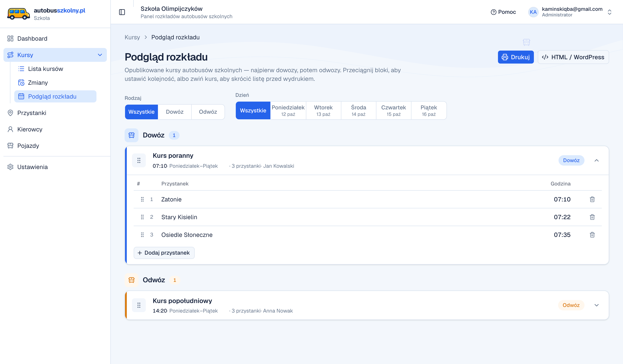Click the Drukuj print button
Screen dimensions: 623x364
point(516,57)
